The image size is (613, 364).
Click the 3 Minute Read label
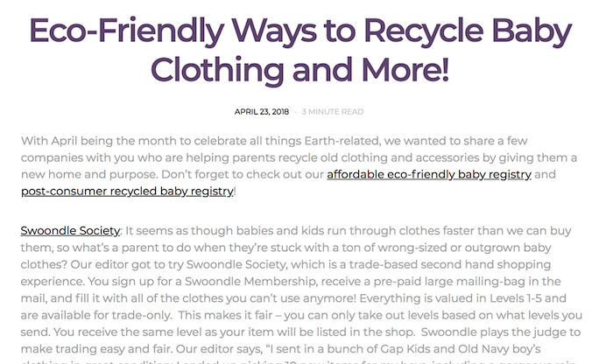(333, 112)
